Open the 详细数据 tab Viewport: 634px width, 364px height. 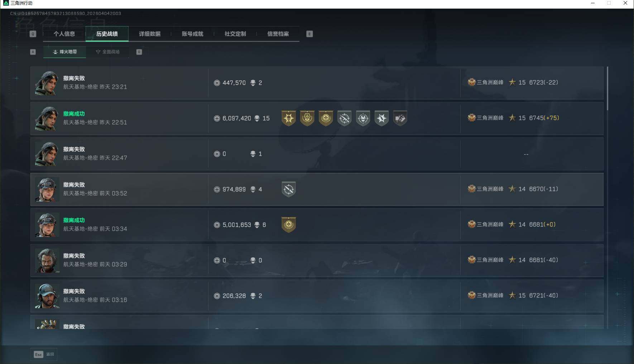[150, 34]
